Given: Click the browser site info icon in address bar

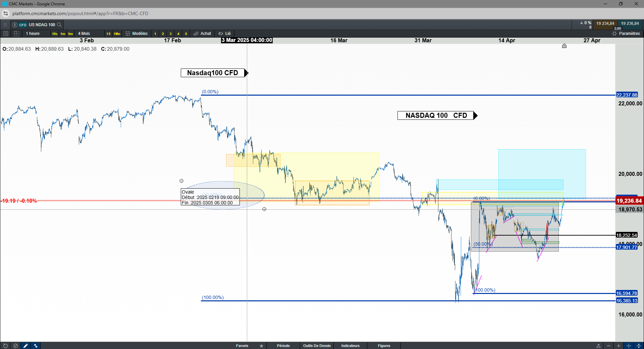Looking at the screenshot, I should (x=6, y=13).
